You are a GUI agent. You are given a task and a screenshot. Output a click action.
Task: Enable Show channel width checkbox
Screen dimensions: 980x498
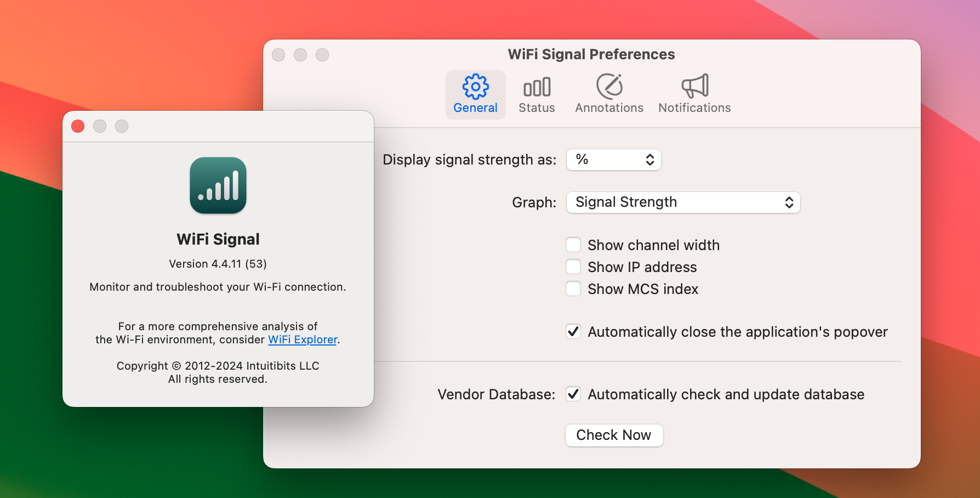(573, 245)
